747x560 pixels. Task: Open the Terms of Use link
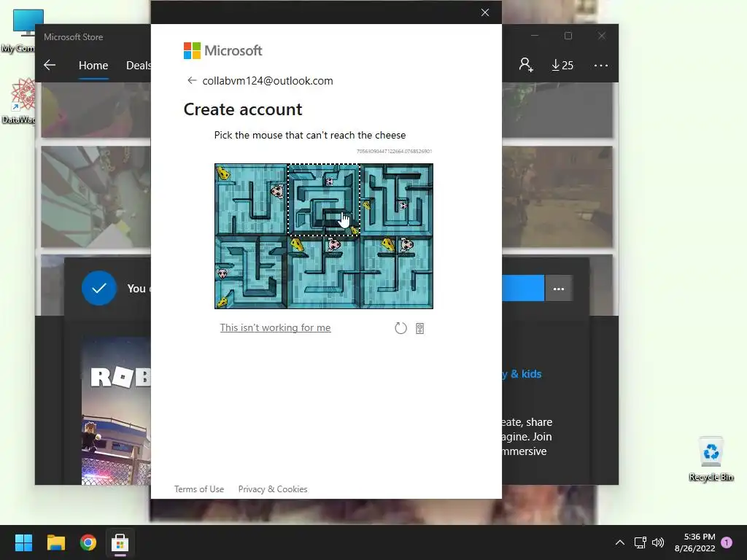pos(199,489)
